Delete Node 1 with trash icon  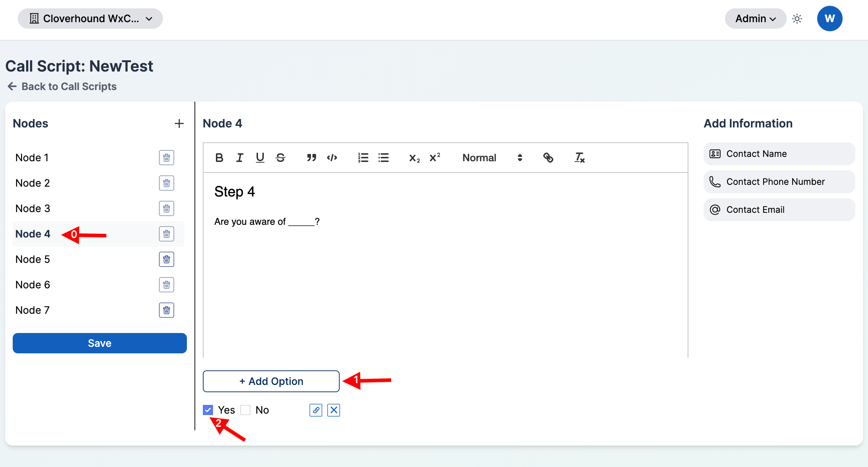click(167, 158)
